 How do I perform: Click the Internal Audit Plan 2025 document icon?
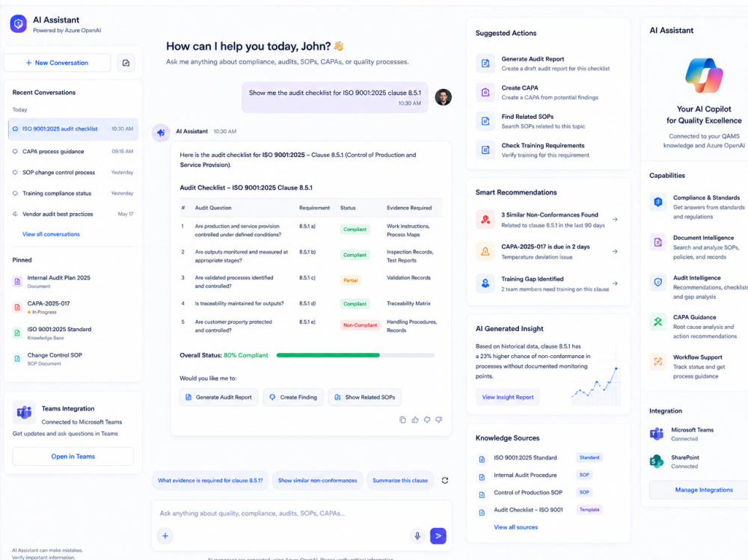tap(18, 281)
